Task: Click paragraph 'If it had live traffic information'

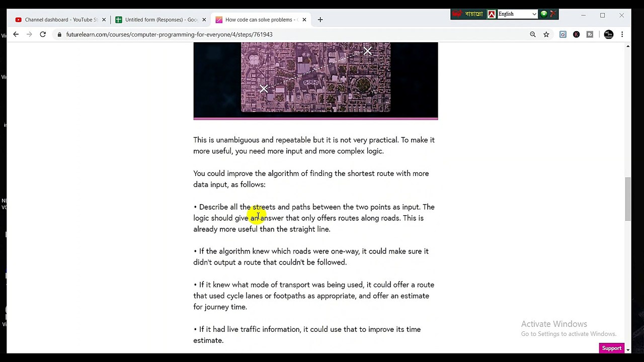Action: click(307, 335)
